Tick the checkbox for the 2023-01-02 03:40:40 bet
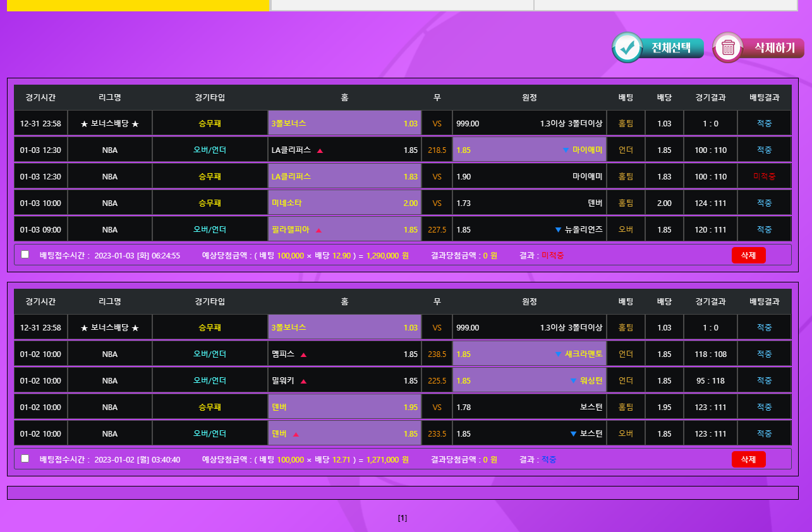Screen dimensions: 812x532 [x=25, y=459]
